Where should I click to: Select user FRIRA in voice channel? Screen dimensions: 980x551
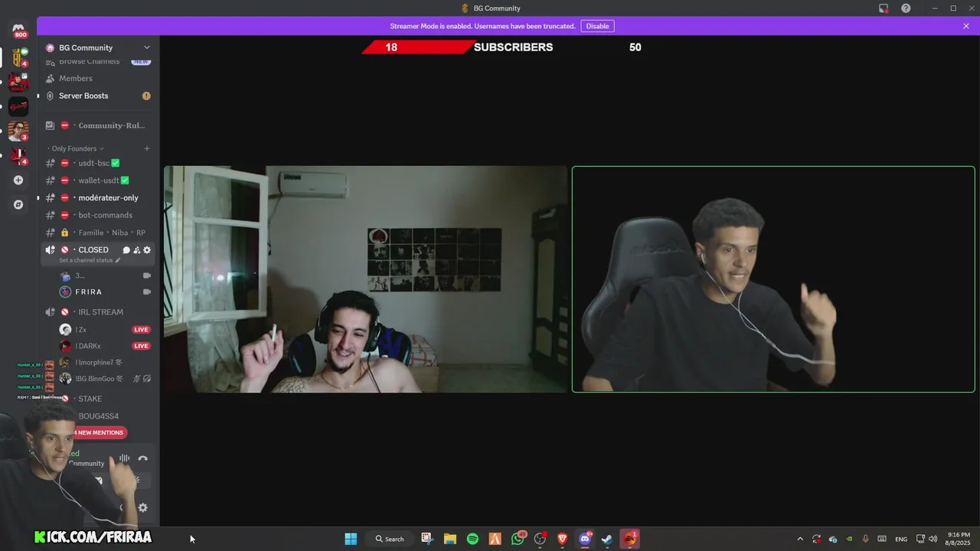click(x=88, y=292)
